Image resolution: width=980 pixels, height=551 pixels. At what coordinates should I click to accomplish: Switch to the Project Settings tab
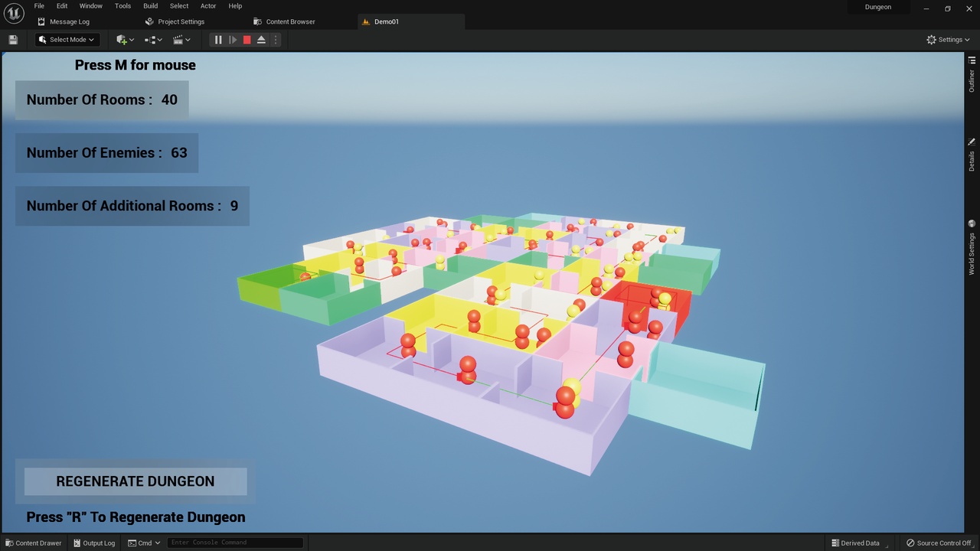175,21
